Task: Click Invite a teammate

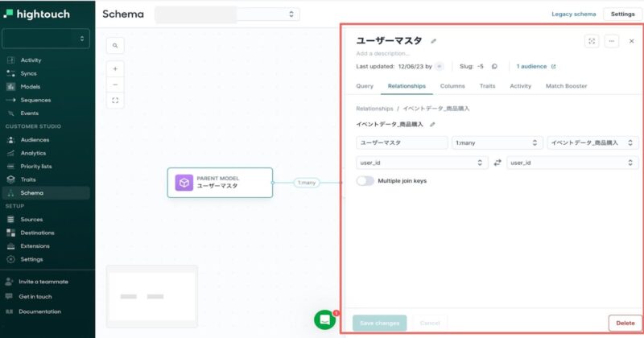Action: coord(43,282)
